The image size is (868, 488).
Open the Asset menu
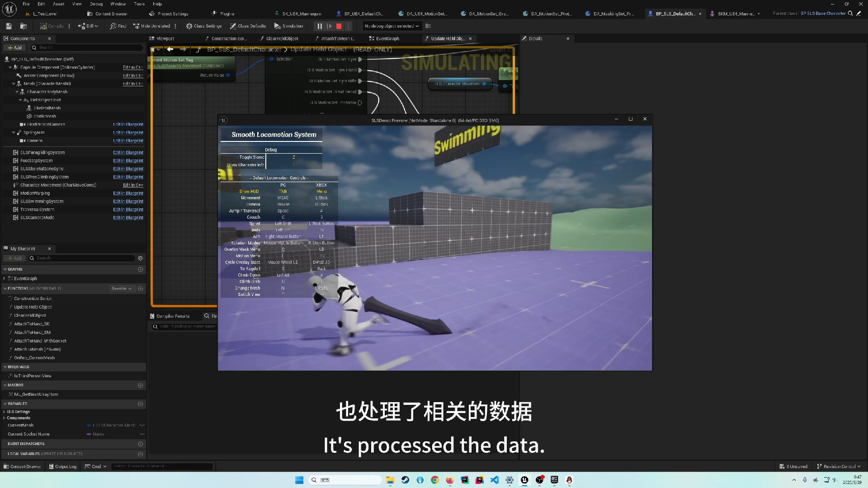(x=59, y=4)
